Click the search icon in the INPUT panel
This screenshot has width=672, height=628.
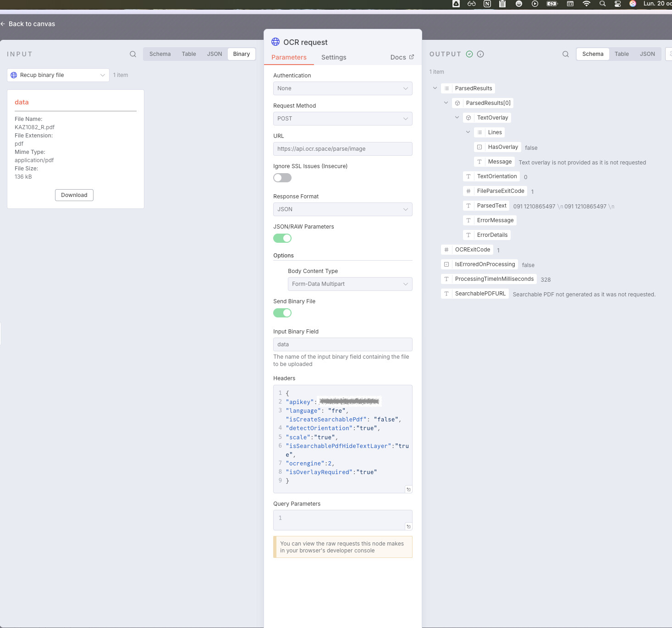(133, 54)
